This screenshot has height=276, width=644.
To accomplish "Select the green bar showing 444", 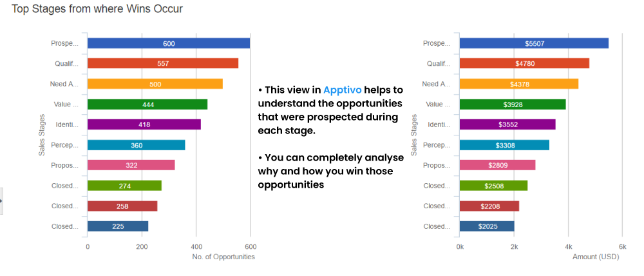I will 147,104.
